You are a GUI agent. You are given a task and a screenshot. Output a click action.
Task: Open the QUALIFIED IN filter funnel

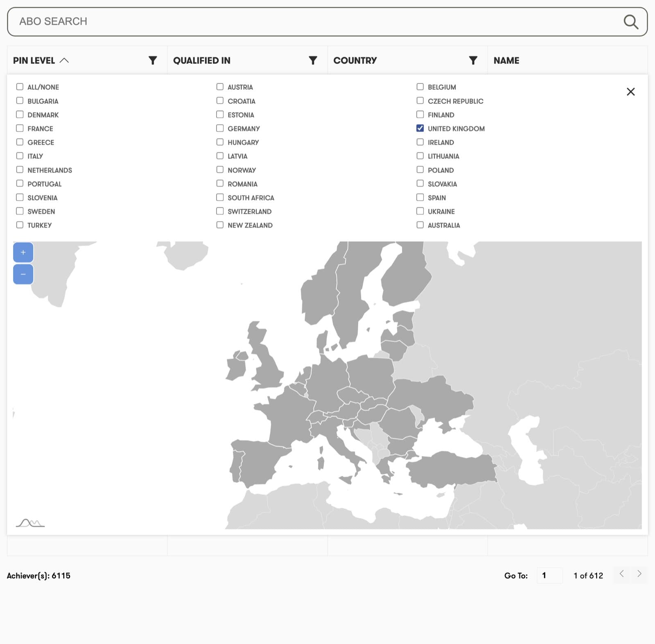coord(313,61)
